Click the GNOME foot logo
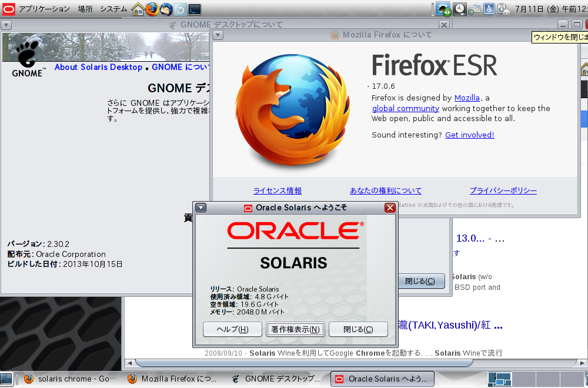The width and height of the screenshot is (588, 388). 27,59
